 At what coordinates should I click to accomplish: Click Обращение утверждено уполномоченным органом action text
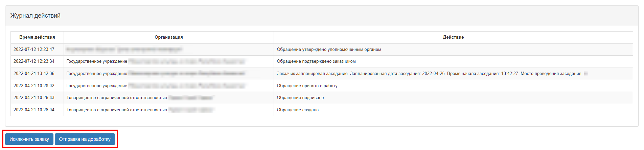329,50
